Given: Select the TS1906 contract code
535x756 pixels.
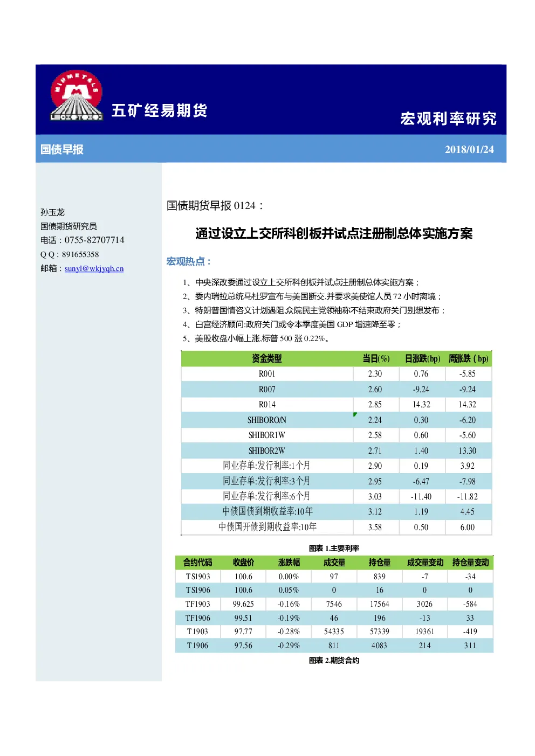Looking at the screenshot, I should point(198,591).
